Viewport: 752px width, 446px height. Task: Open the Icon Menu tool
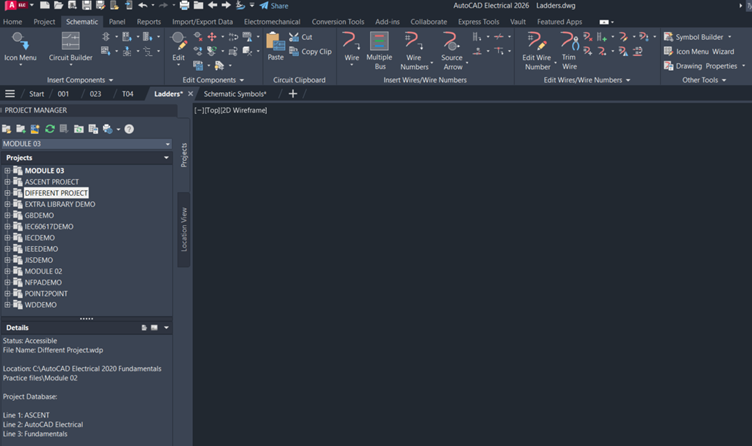pos(20,47)
